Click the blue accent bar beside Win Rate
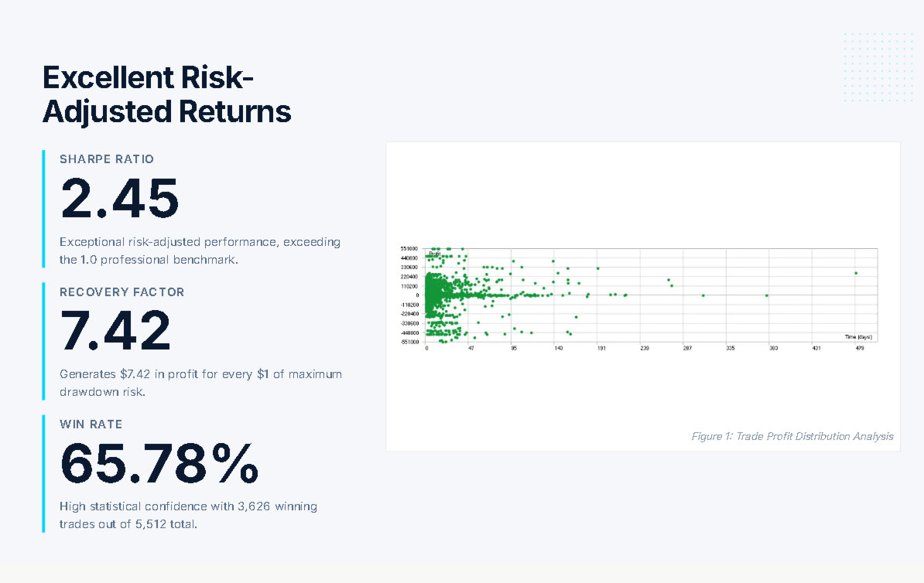The width and height of the screenshot is (924, 583). (x=44, y=473)
